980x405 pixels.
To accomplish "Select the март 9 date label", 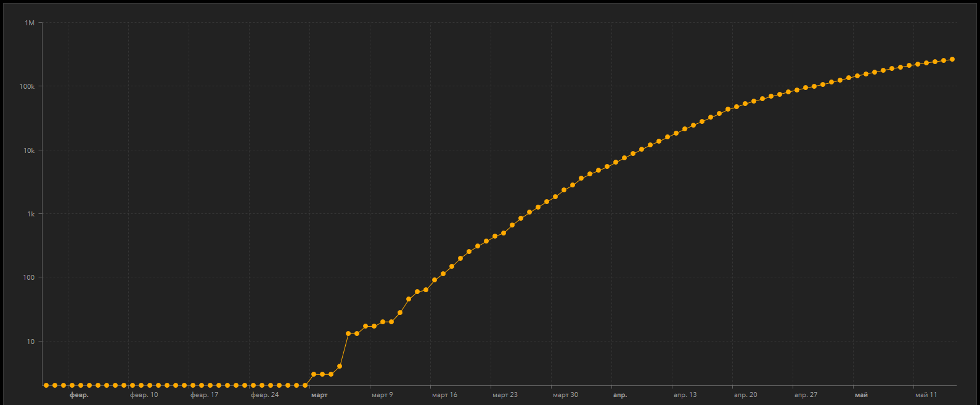I will [x=382, y=395].
